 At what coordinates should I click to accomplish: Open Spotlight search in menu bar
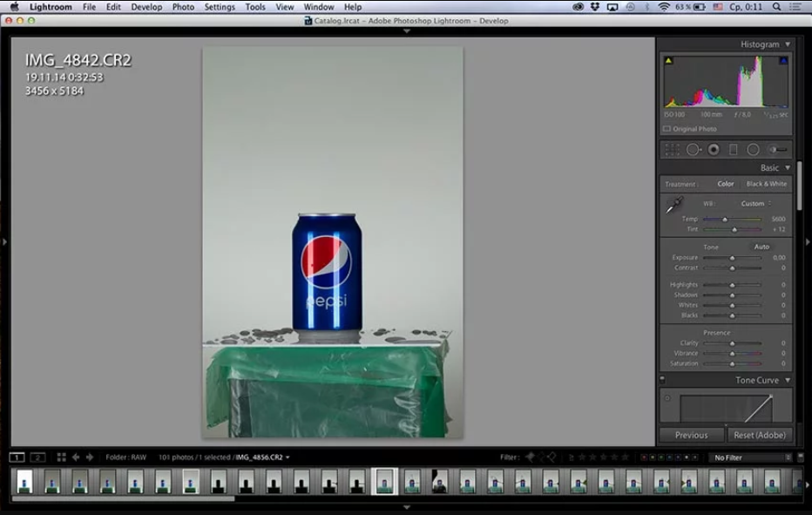pyautogui.click(x=776, y=7)
